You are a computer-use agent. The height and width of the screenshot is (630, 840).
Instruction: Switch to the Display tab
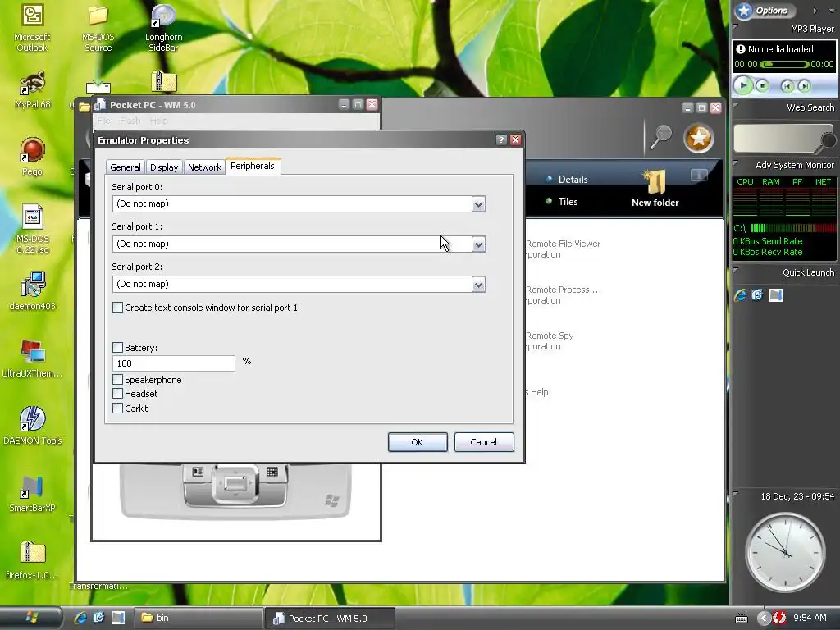click(x=164, y=167)
